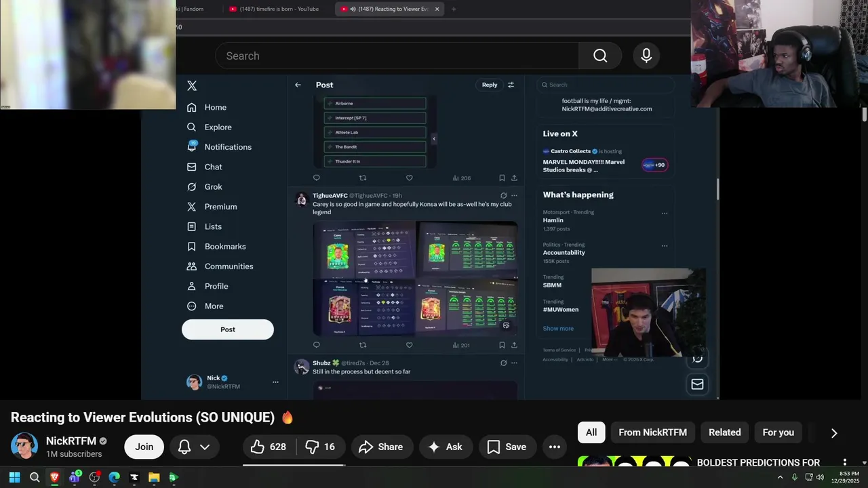Click into the YouTube search field

[x=397, y=56]
